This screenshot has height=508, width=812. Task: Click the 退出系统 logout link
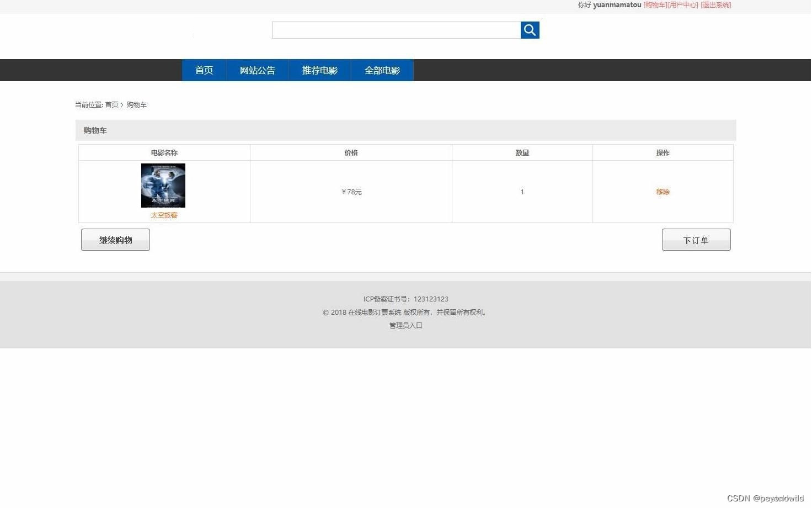[x=716, y=5]
